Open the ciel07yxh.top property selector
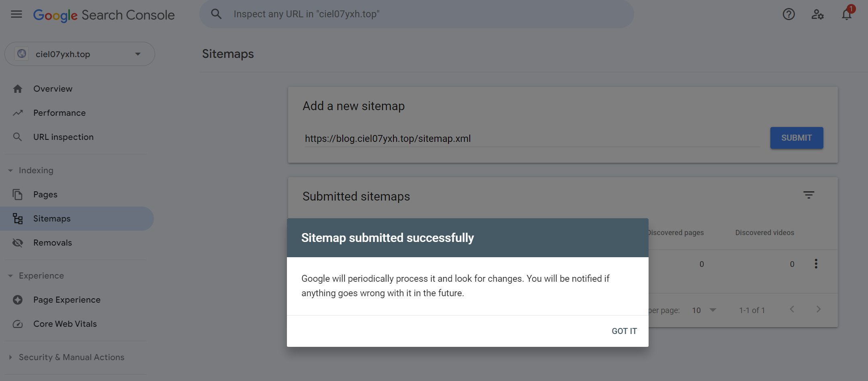This screenshot has height=381, width=868. tap(80, 54)
